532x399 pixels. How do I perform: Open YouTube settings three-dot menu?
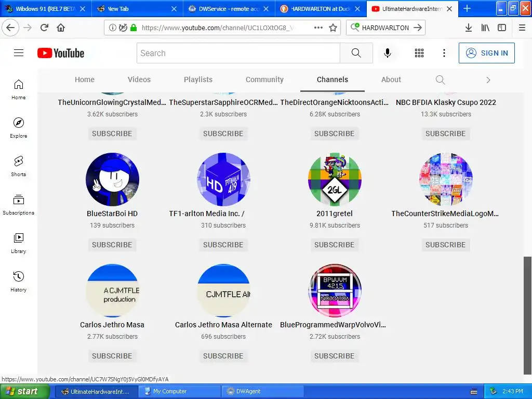444,53
